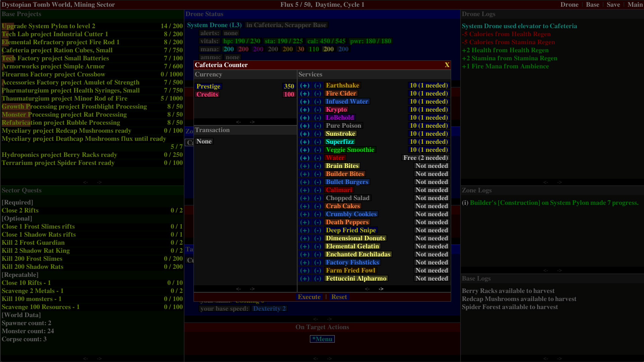Remove one Krypto from order
Viewport: 644px width, 362px height.
click(318, 110)
